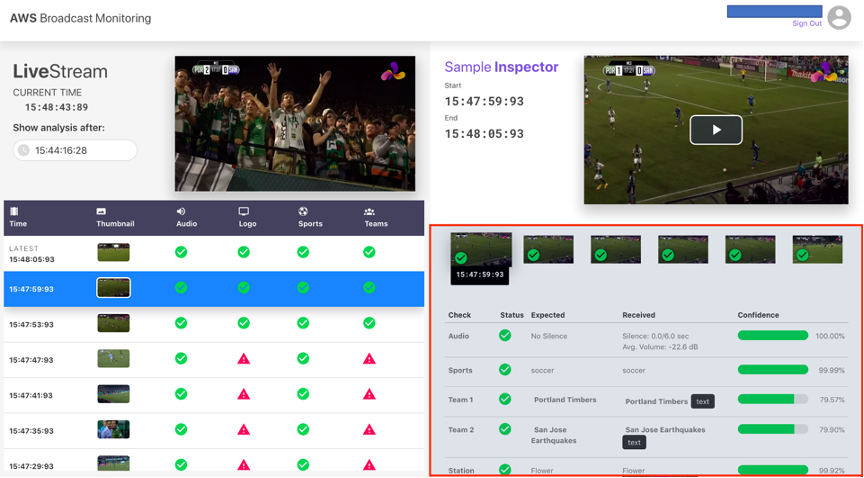This screenshot has width=864, height=478.
Task: Click Logo warning icon in 15:47:41:93 row
Action: (244, 394)
